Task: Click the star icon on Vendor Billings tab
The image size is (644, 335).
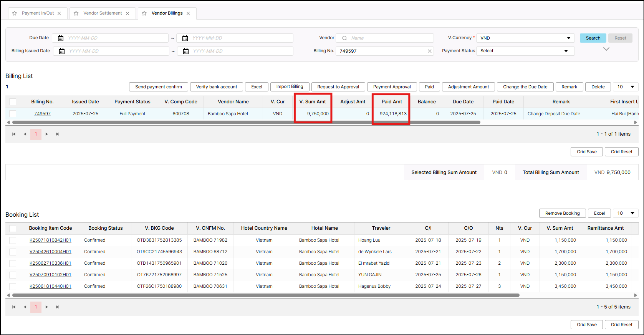Action: tap(144, 13)
